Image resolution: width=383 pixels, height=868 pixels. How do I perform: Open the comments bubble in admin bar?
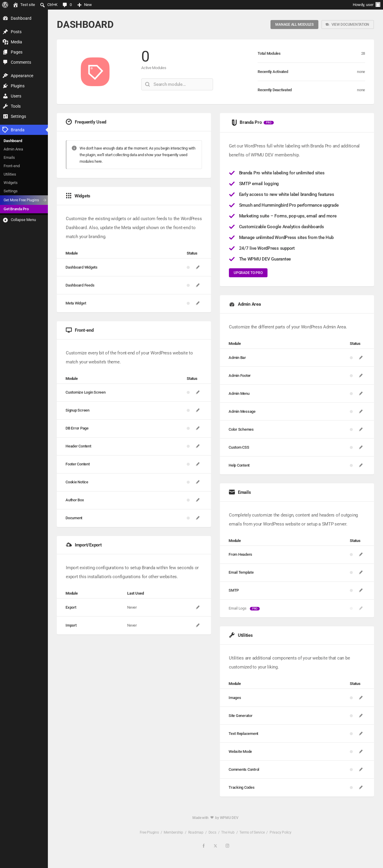65,5
